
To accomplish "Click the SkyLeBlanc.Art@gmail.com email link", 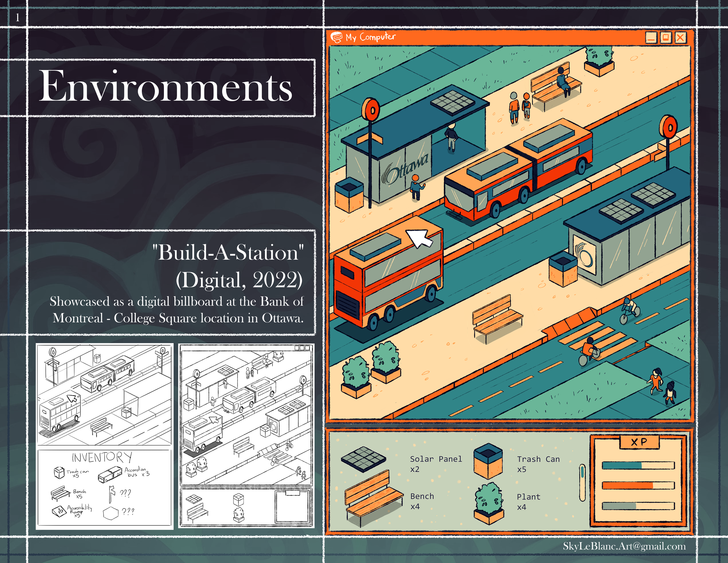I will point(624,546).
